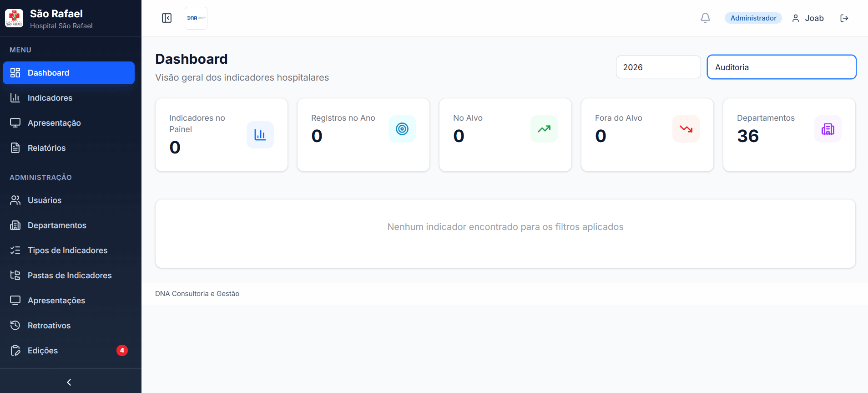Open Usuários admin page
The image size is (868, 393).
[69, 200]
